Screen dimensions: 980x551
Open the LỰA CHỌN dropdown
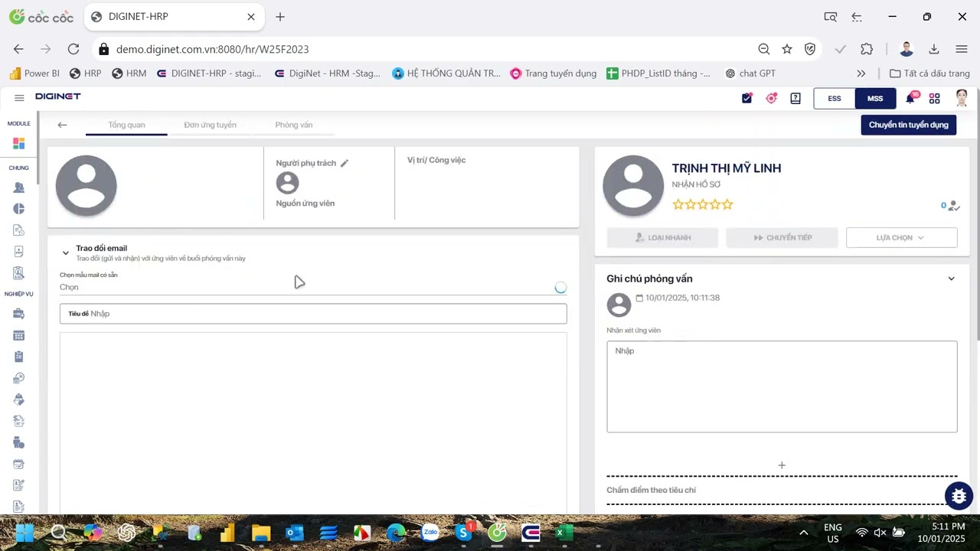pos(901,238)
